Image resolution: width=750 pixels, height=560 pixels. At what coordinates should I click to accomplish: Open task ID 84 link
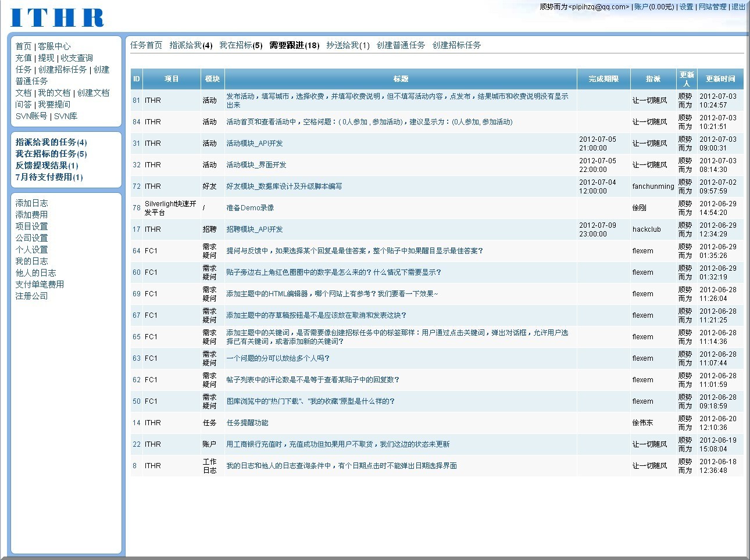[x=136, y=122]
